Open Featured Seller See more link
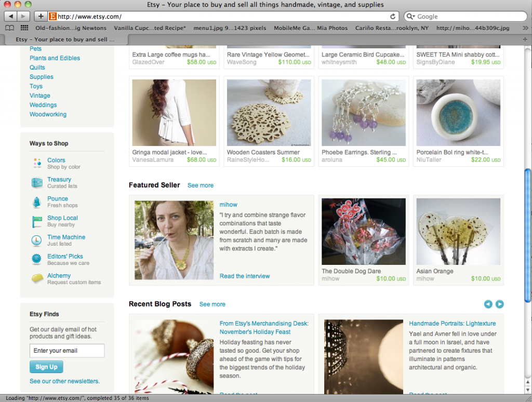This screenshot has height=402, width=532. pos(201,185)
